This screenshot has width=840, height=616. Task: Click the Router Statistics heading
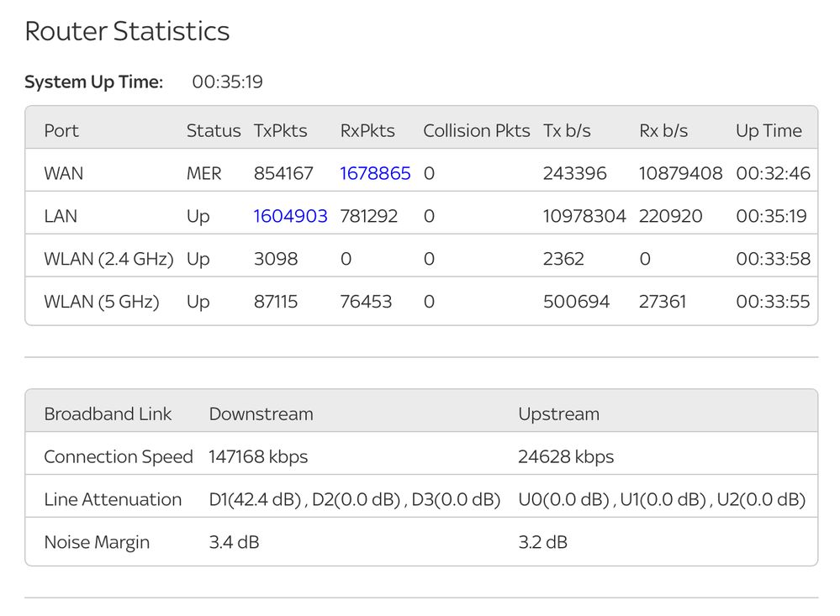[127, 31]
